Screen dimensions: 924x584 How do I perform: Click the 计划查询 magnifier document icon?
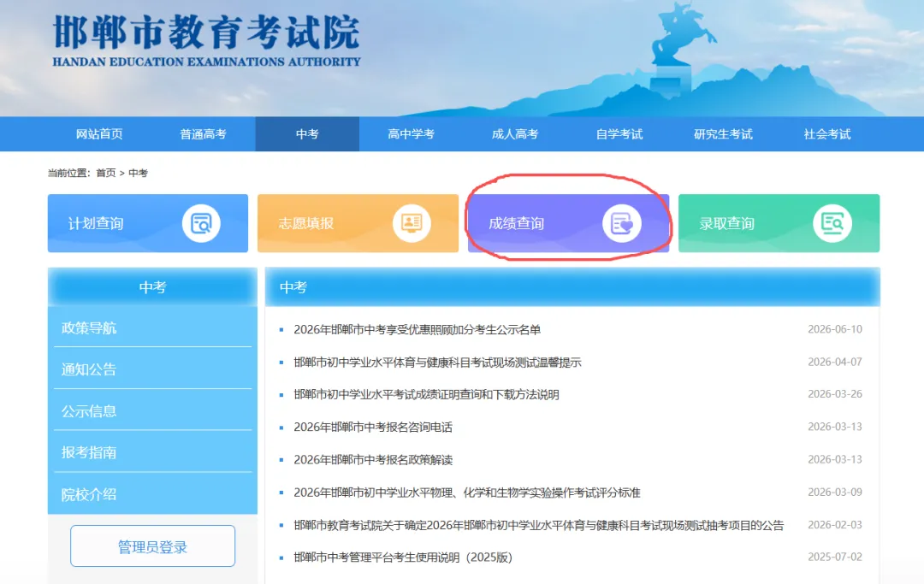coord(201,223)
